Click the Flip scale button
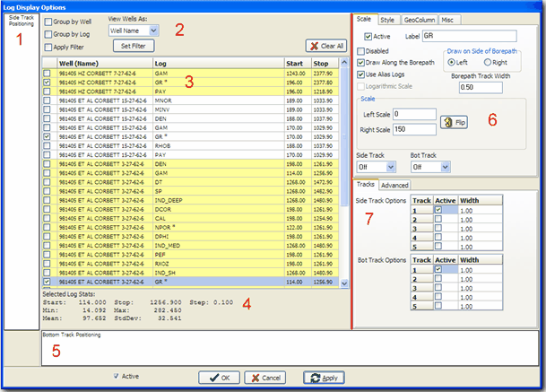This screenshot has height=392, width=546. point(453,121)
